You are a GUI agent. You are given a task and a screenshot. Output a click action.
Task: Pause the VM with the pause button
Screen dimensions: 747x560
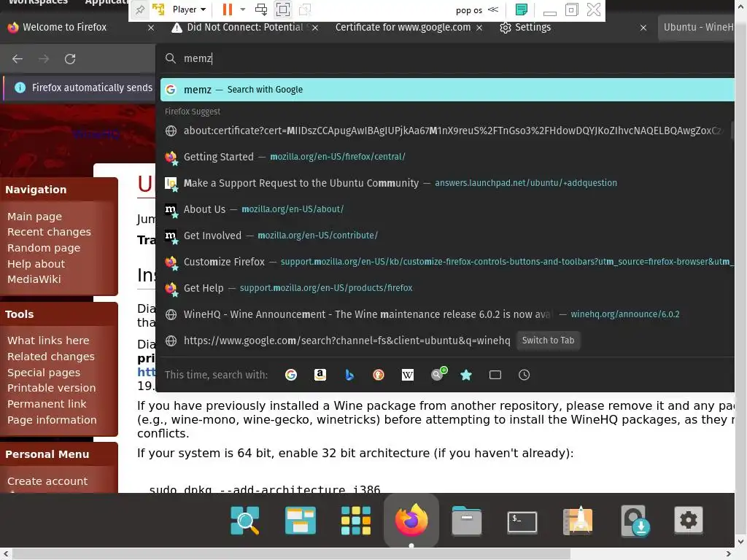tap(228, 9)
